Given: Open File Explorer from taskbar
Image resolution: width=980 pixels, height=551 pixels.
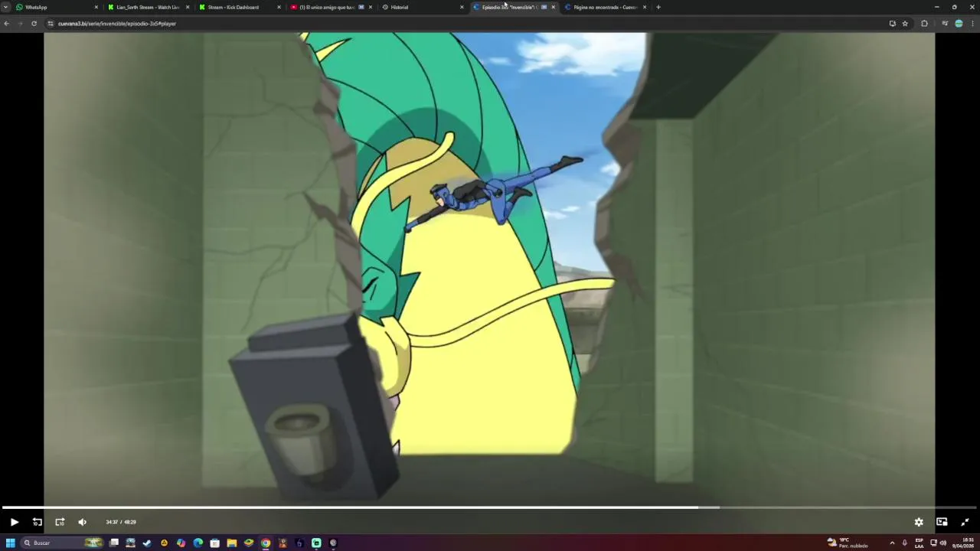Looking at the screenshot, I should pyautogui.click(x=232, y=543).
